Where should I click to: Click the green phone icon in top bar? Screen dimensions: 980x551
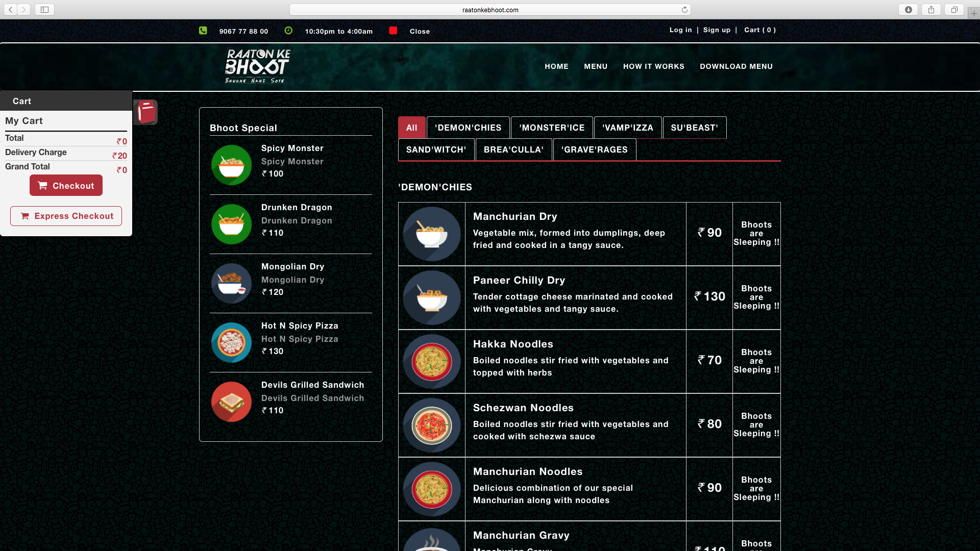[203, 31]
